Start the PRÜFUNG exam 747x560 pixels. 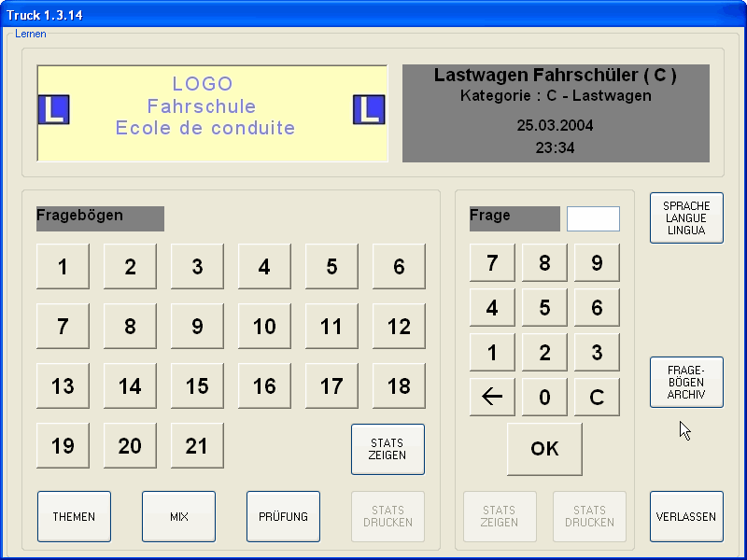coord(283,516)
